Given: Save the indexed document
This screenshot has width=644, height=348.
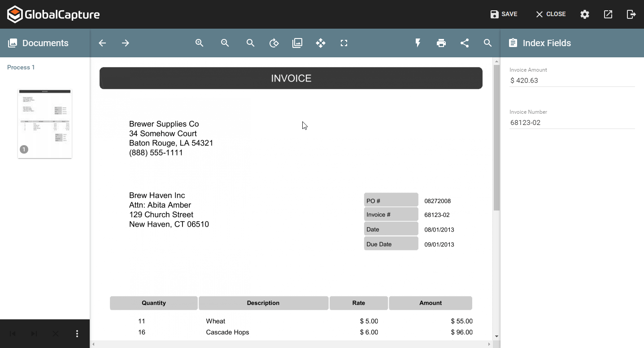Looking at the screenshot, I should (x=504, y=14).
